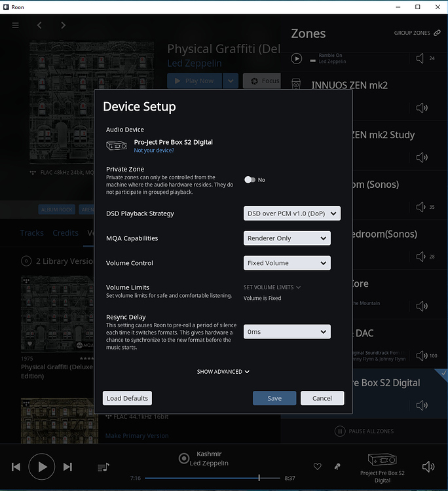Screen dimensions: 448x491
Task: Open volume for ZEN mk2 Study zone
Action: 422,158
